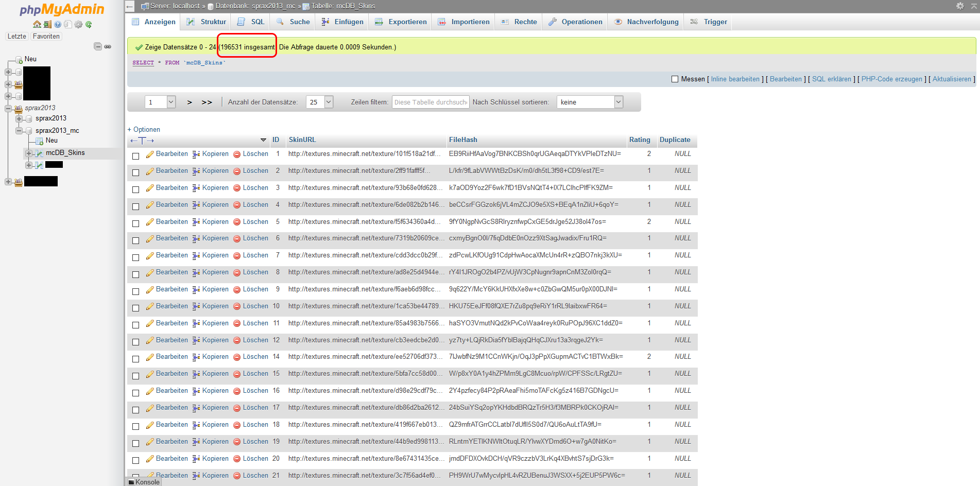Image resolution: width=980 pixels, height=486 pixels.
Task: Click the Rechte tab icon
Action: click(x=505, y=22)
